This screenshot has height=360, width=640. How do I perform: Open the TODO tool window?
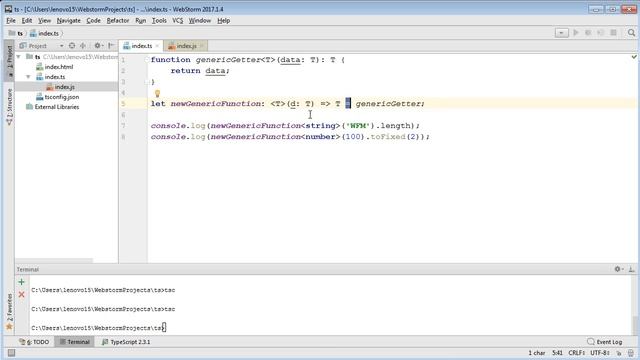[x=34, y=342]
